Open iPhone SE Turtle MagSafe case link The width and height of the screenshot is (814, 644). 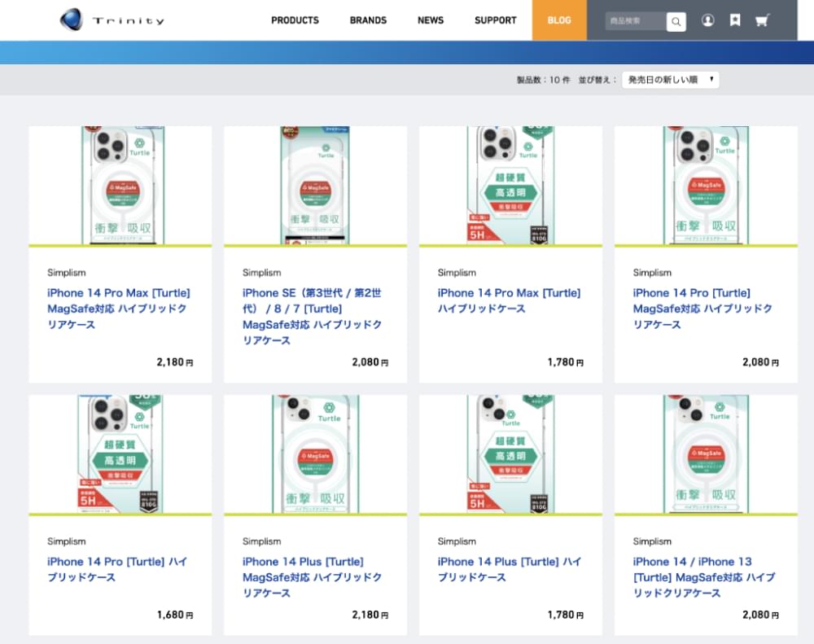click(313, 316)
